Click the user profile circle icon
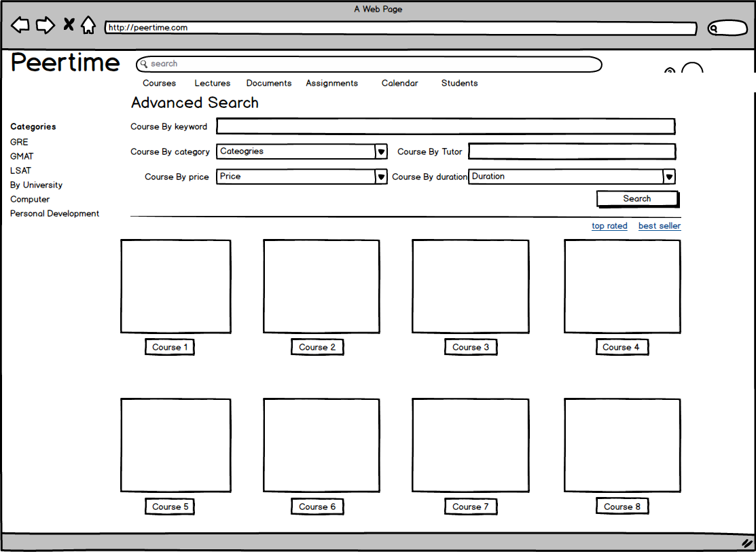 pos(691,71)
